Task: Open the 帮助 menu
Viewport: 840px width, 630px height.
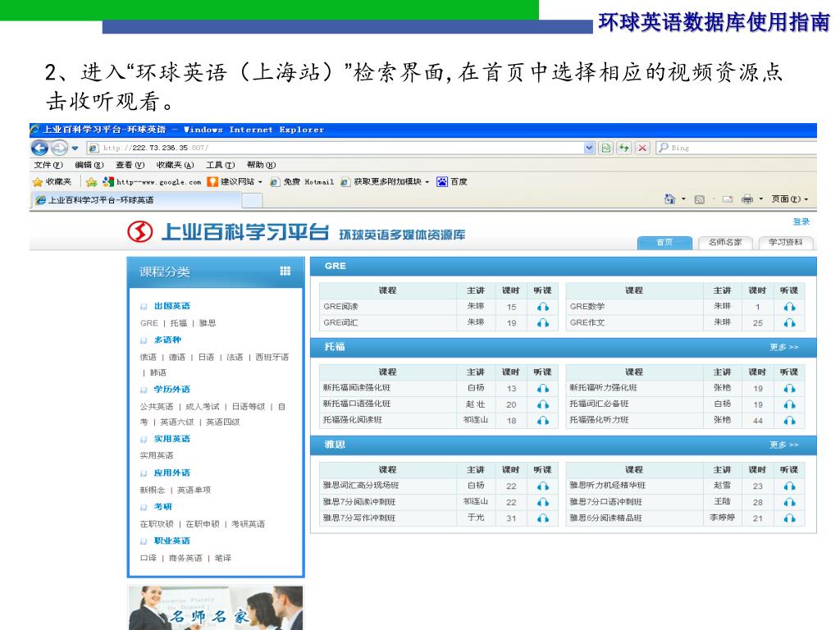Action: 261,165
